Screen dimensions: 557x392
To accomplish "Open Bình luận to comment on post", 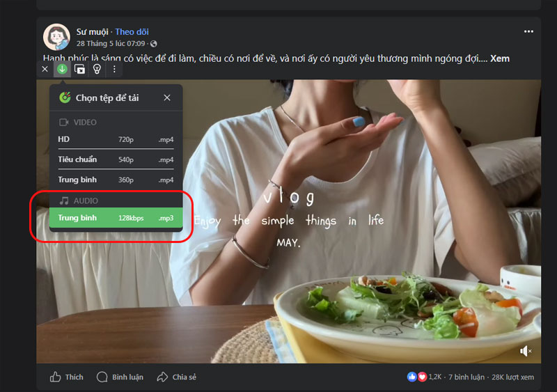I will point(120,377).
